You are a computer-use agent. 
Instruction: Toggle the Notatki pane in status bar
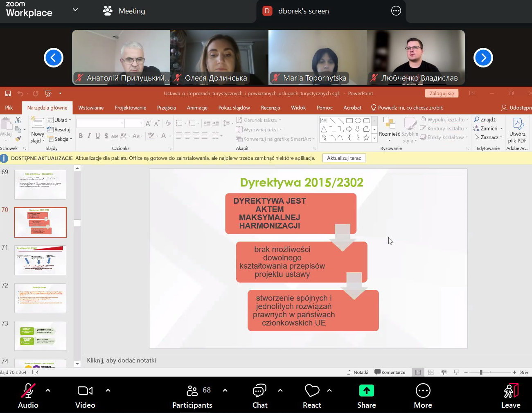pyautogui.click(x=358, y=372)
